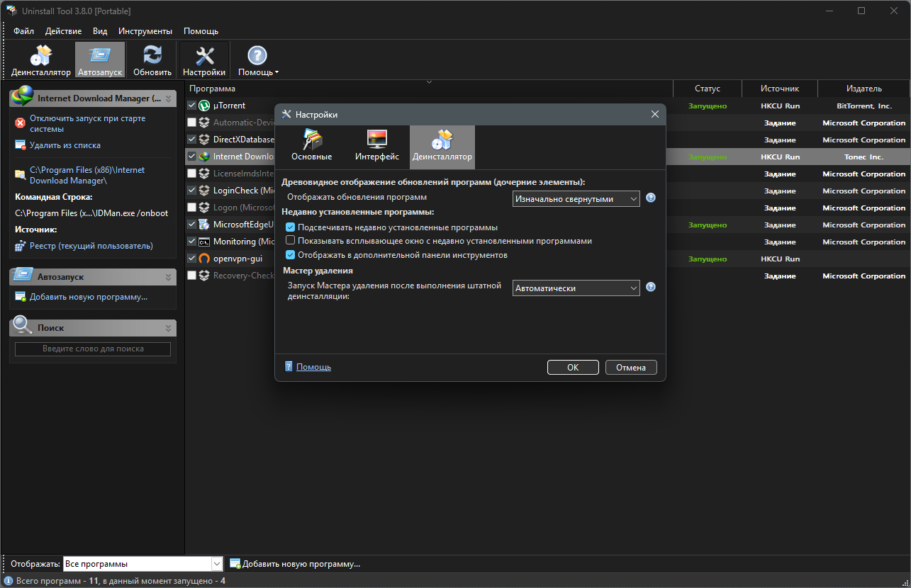Click the search input field

click(93, 349)
